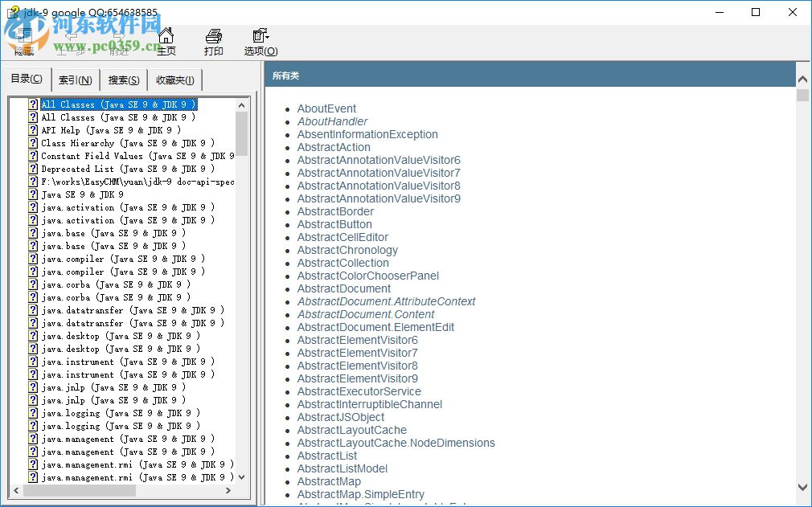Open the AboutEvent class link
The height and width of the screenshot is (507, 812).
[x=326, y=108]
